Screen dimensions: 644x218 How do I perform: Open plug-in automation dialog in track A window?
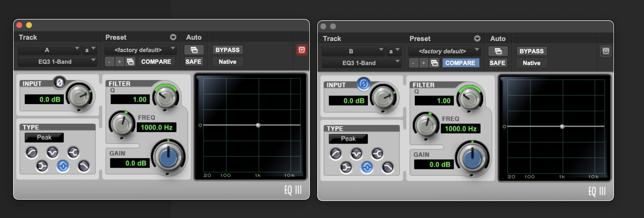pos(194,50)
